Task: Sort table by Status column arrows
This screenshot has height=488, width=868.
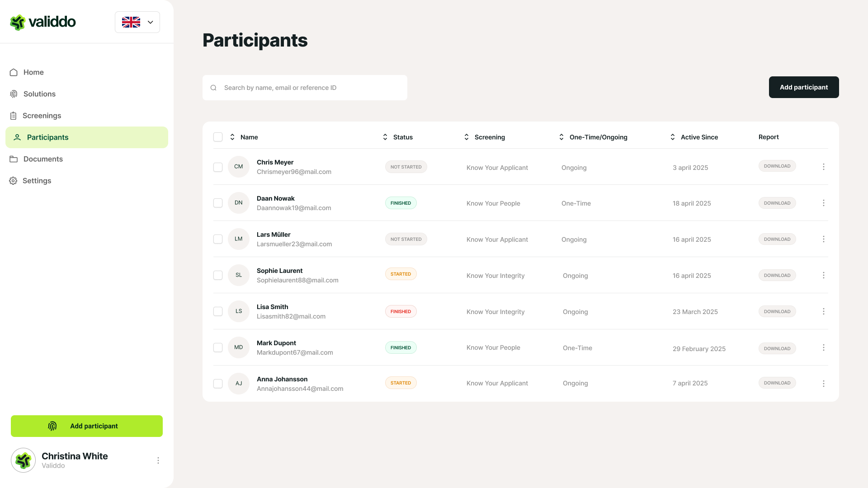Action: 385,137
